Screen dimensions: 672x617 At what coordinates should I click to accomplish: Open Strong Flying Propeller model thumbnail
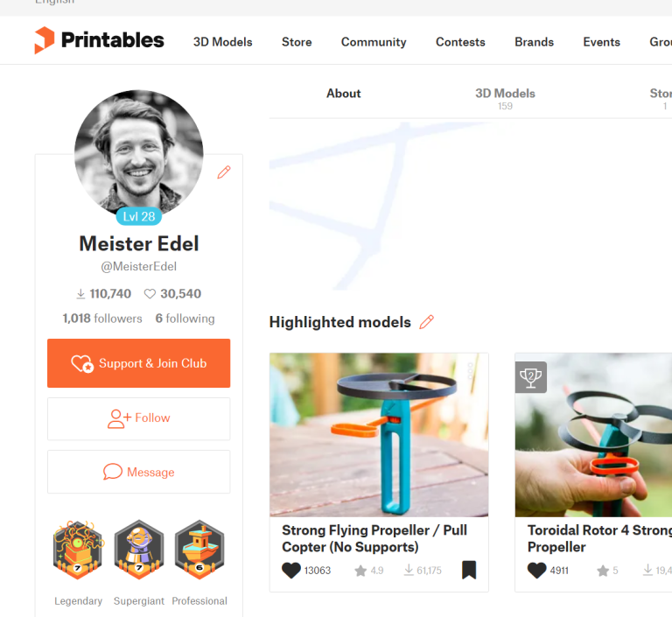(x=379, y=435)
